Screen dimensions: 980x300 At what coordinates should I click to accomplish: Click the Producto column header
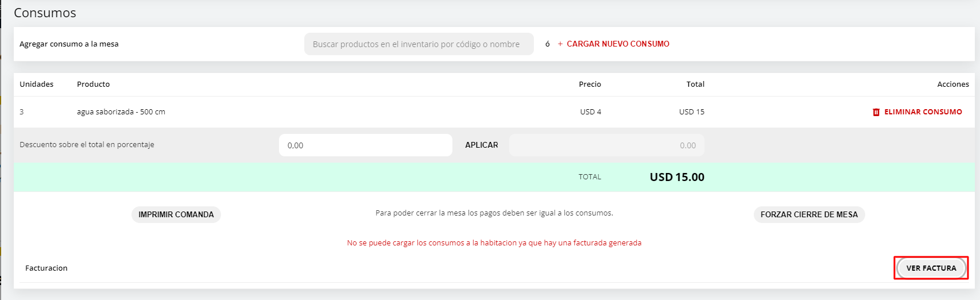tap(93, 84)
